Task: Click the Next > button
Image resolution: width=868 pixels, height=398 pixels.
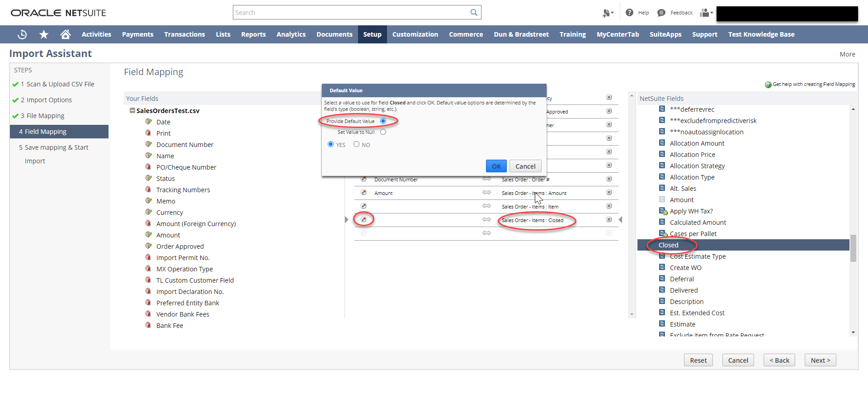Action: [821, 360]
